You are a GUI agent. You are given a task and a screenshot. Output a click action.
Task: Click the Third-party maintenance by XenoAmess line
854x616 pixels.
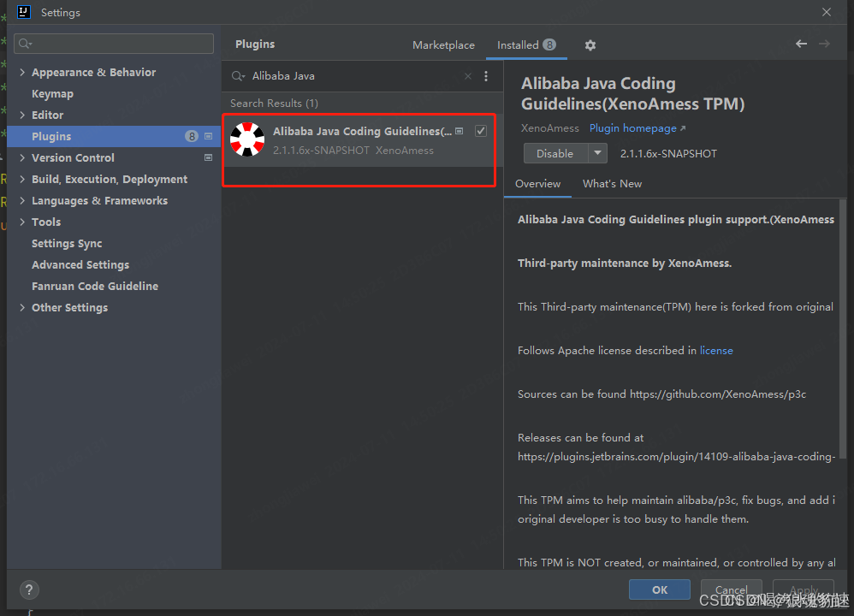[625, 263]
